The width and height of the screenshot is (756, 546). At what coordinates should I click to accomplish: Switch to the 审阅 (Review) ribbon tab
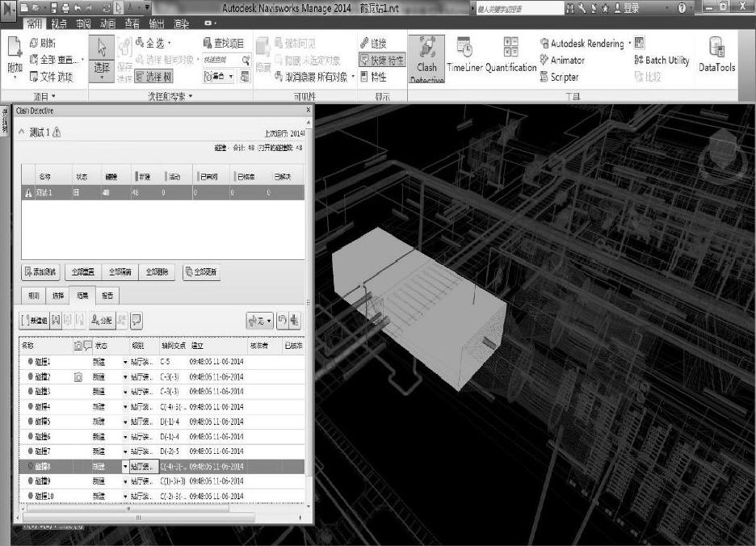(83, 24)
